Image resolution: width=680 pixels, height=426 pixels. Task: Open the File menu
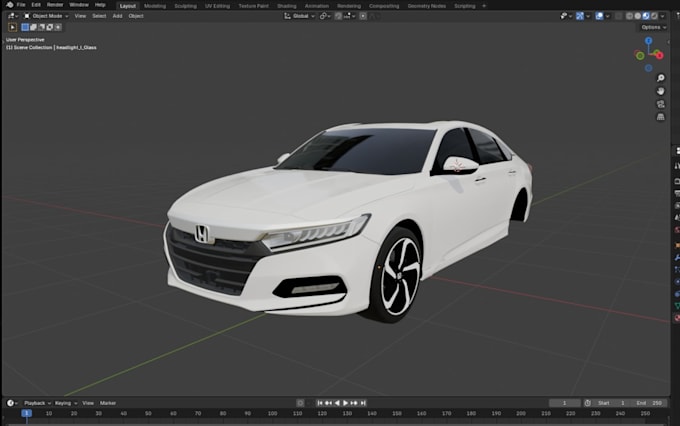pyautogui.click(x=21, y=5)
